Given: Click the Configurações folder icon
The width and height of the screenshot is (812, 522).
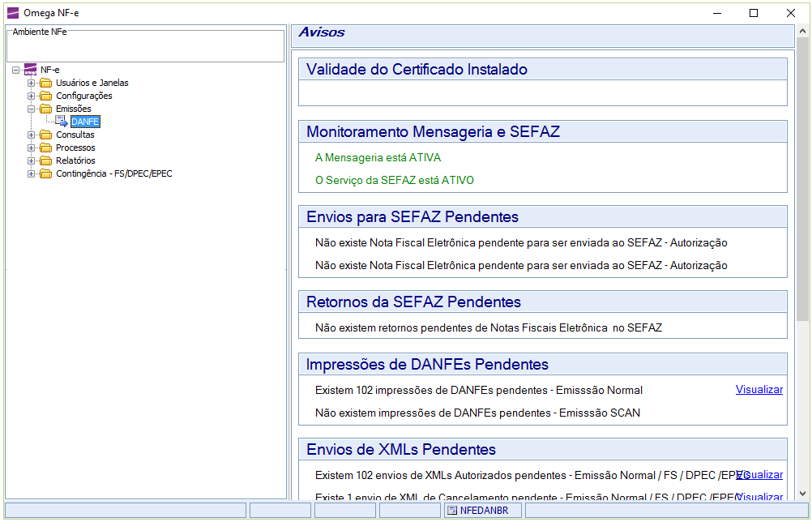Looking at the screenshot, I should click(46, 96).
